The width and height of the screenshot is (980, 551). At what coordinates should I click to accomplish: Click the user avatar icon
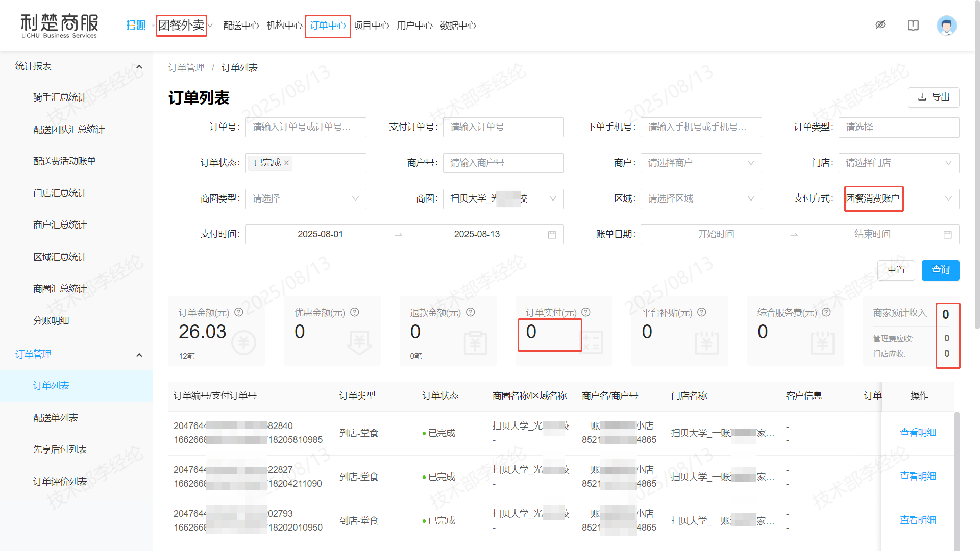click(946, 26)
